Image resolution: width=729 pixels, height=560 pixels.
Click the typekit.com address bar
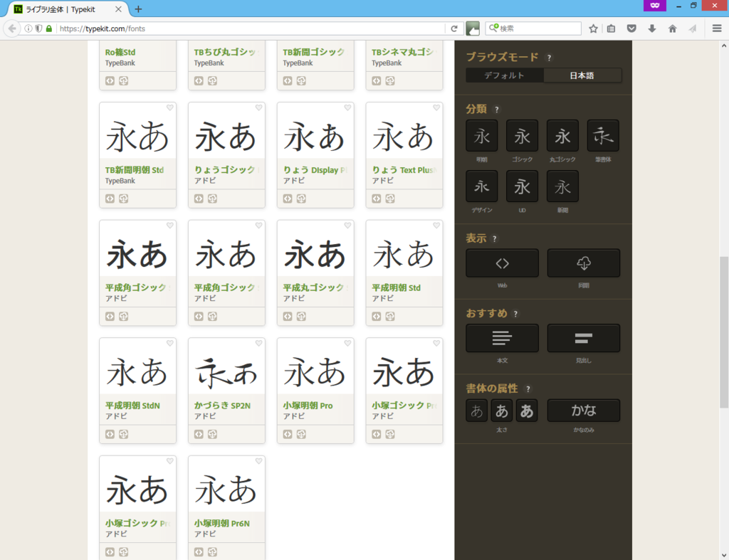(251, 28)
